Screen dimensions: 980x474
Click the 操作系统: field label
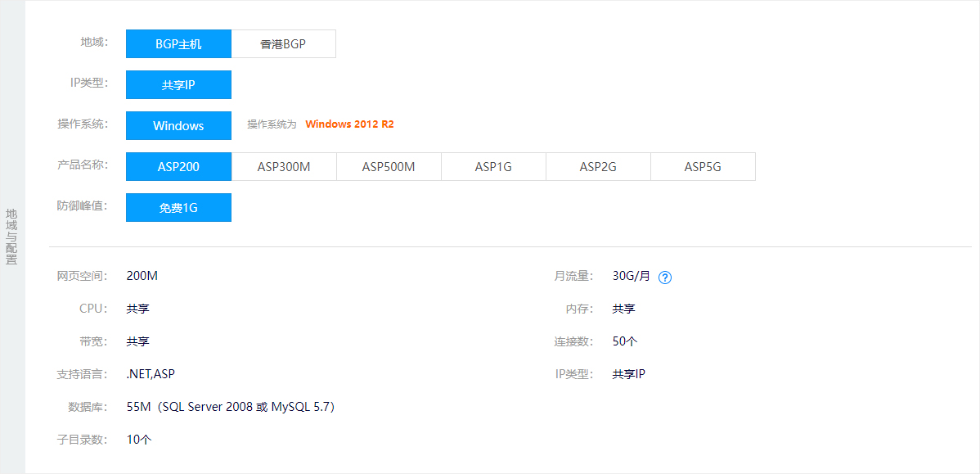(83, 124)
